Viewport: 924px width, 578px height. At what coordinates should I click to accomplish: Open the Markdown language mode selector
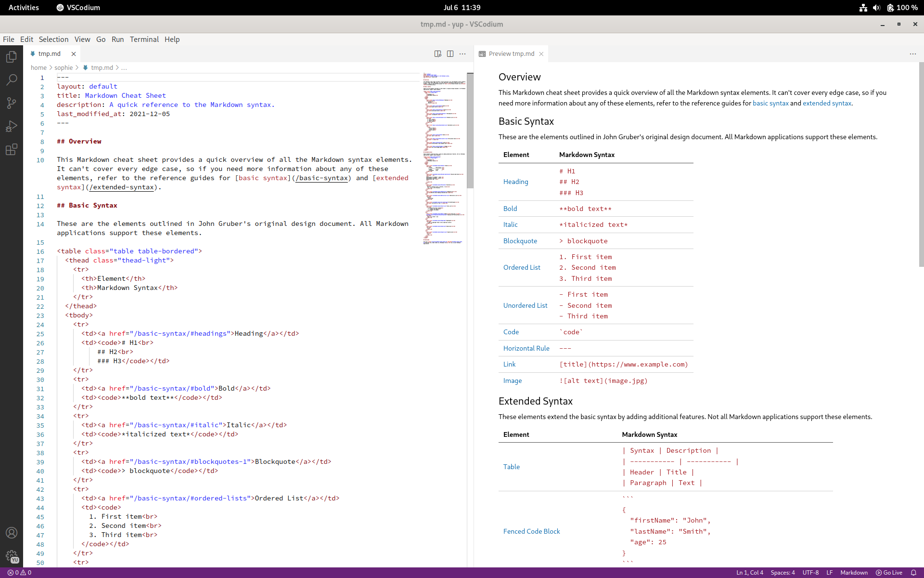(854, 573)
